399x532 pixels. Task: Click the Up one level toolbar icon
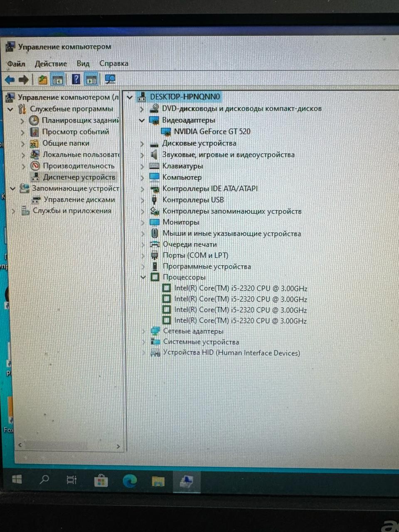(42, 79)
